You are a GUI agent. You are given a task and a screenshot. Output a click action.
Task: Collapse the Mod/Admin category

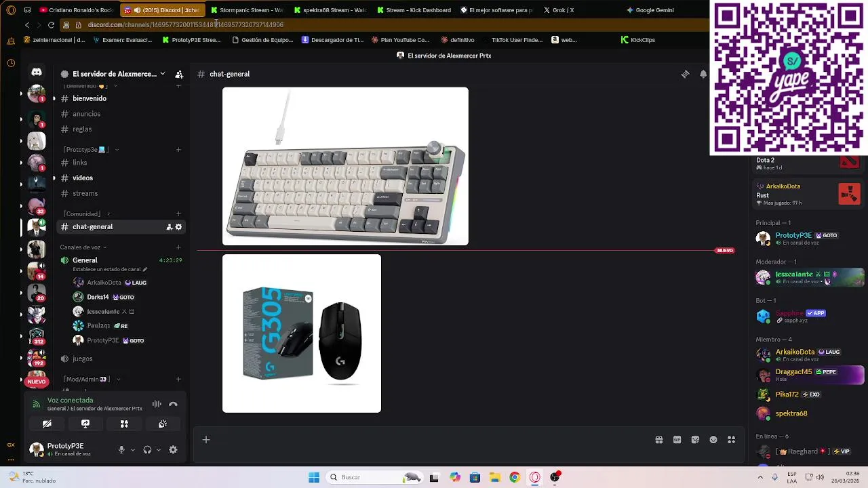tap(91, 380)
